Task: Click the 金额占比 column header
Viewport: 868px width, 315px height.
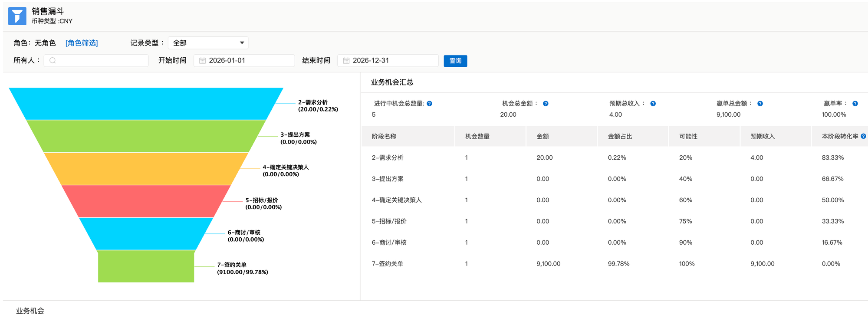Action: pos(620,136)
